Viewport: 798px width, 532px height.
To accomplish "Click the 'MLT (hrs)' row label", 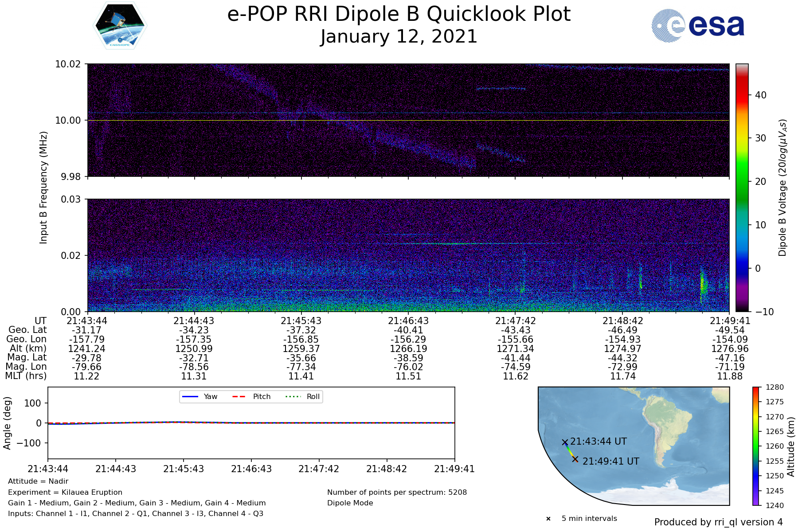I will (26, 376).
